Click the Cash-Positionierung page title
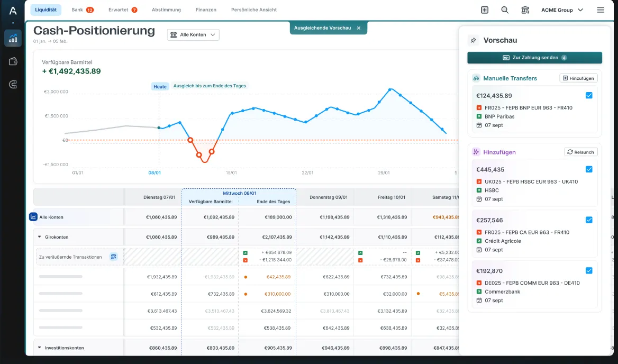Screen dimensions: 618x364 point(94,30)
